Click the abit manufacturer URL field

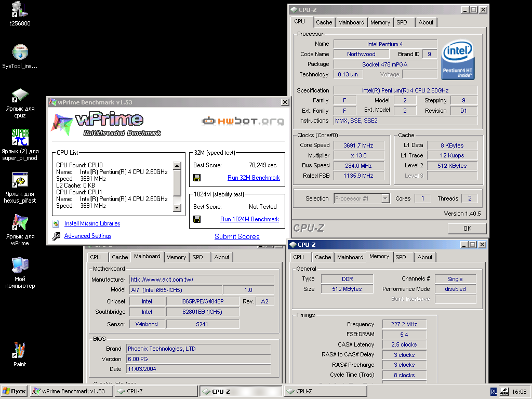click(202, 280)
